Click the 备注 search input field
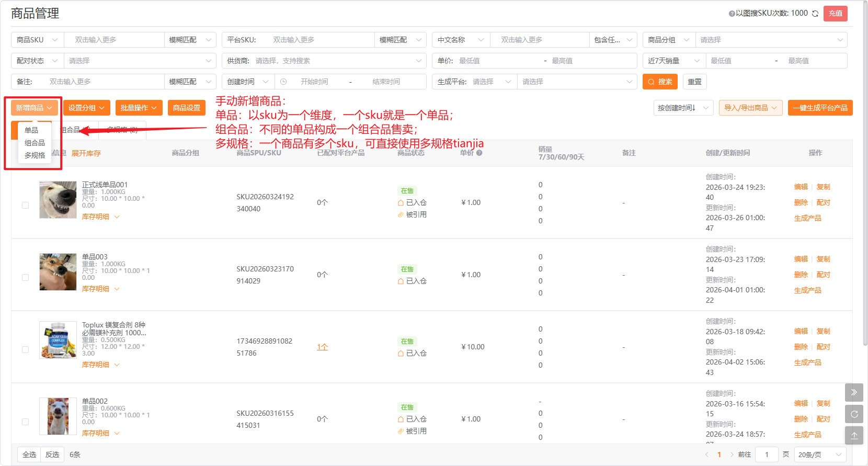This screenshot has width=868, height=466. pos(104,82)
